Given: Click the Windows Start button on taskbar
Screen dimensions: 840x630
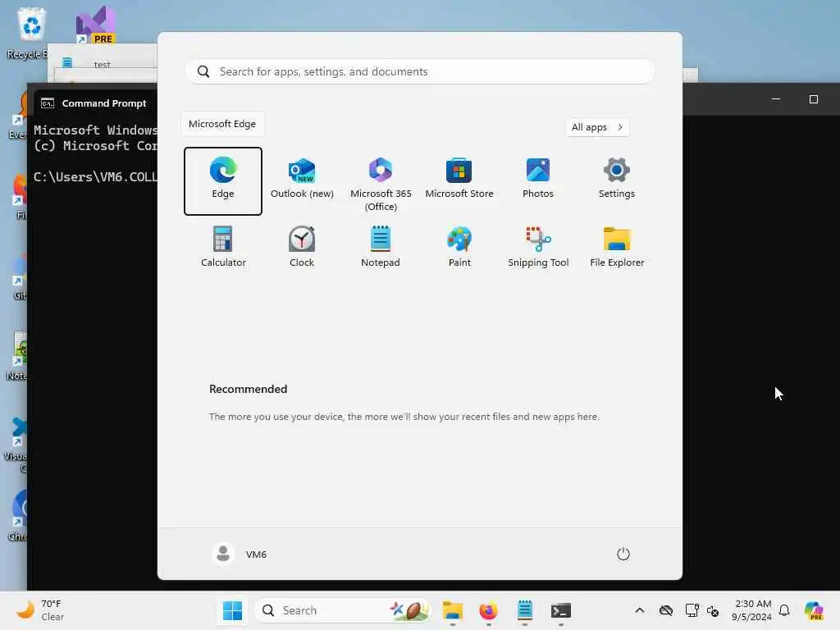Looking at the screenshot, I should click(x=232, y=610).
